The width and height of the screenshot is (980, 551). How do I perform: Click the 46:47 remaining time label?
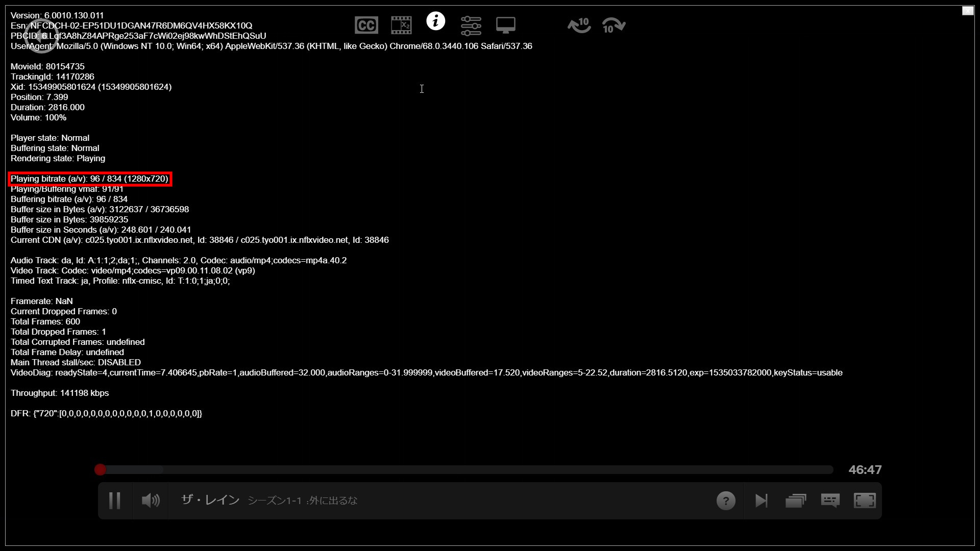[x=865, y=470]
